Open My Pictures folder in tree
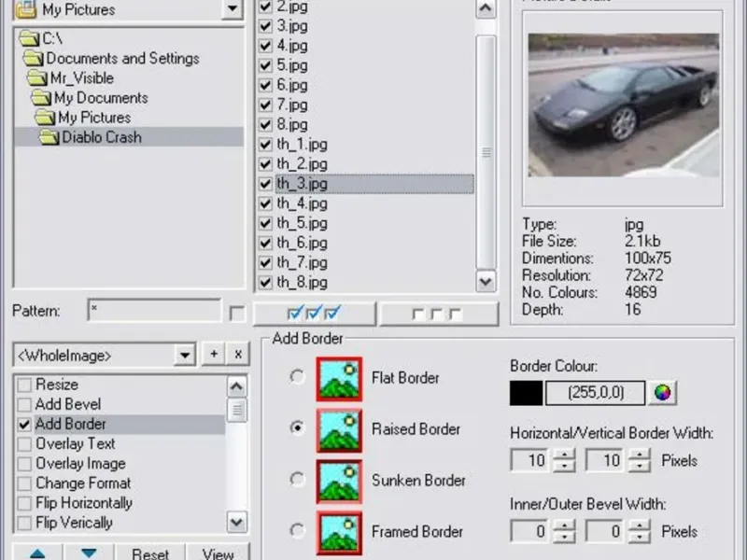 [x=83, y=118]
